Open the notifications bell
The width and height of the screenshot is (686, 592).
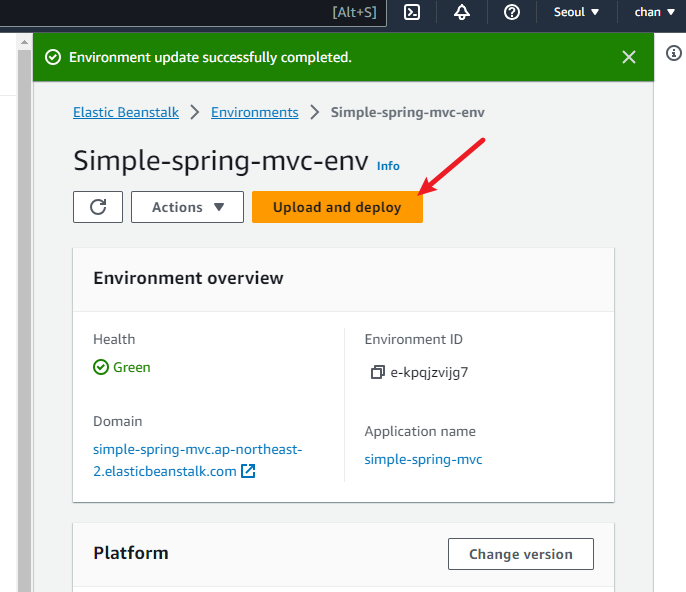(x=462, y=12)
